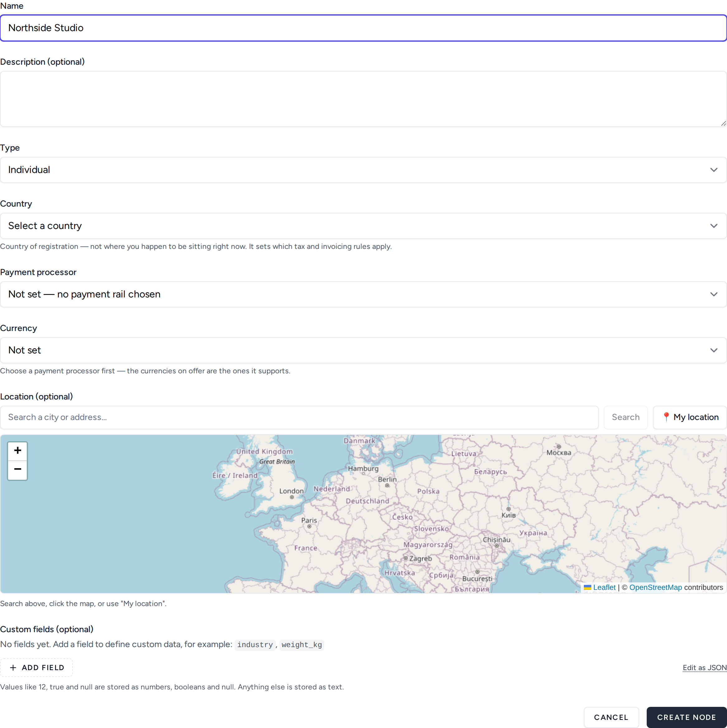
Task: Click the Chișinău label on the map
Action: click(497, 539)
